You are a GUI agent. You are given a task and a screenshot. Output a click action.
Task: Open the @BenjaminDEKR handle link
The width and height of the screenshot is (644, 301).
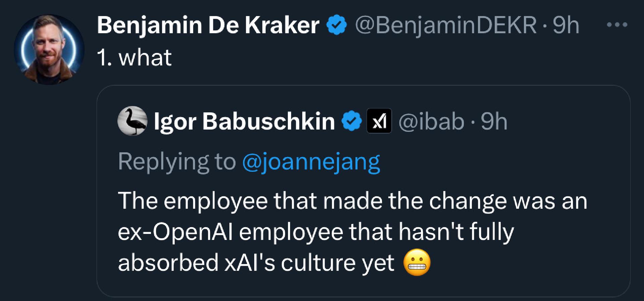click(446, 26)
